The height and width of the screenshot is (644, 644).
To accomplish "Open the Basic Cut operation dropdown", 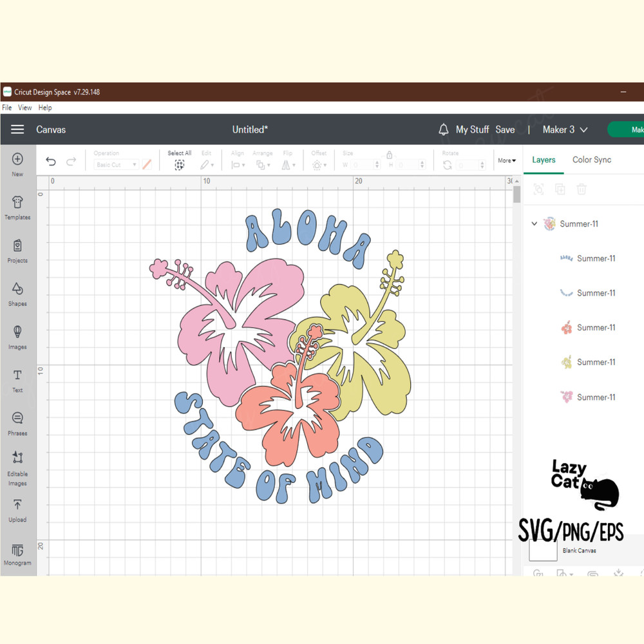I will pos(115,165).
